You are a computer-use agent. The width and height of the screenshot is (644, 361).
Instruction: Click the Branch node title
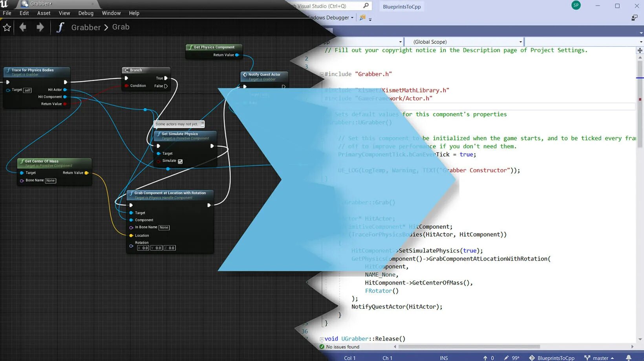tap(136, 70)
